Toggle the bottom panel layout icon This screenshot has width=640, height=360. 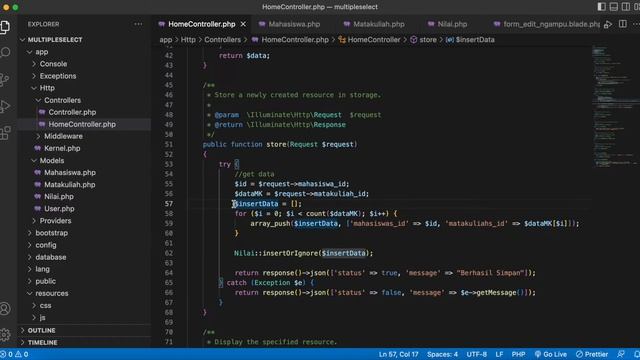(613, 7)
